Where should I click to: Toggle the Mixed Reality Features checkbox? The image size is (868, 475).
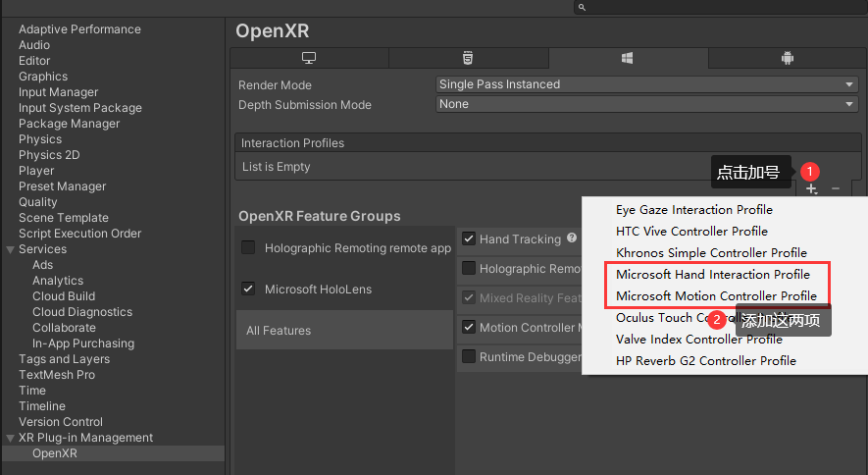468,297
